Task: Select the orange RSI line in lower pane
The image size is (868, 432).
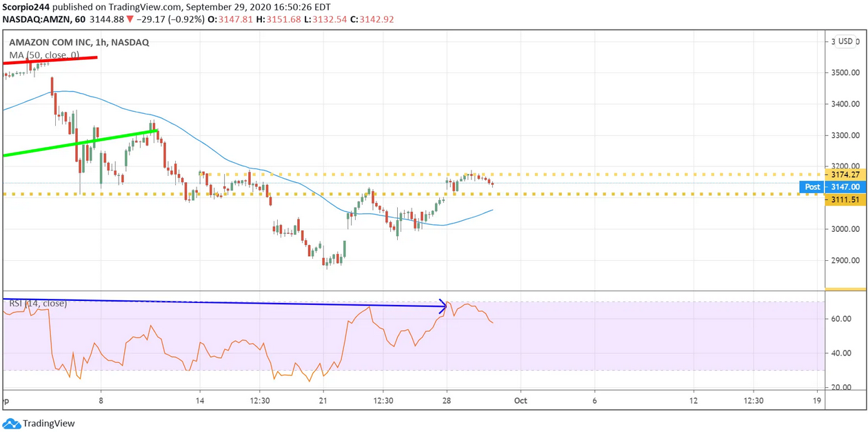Action: (x=248, y=342)
